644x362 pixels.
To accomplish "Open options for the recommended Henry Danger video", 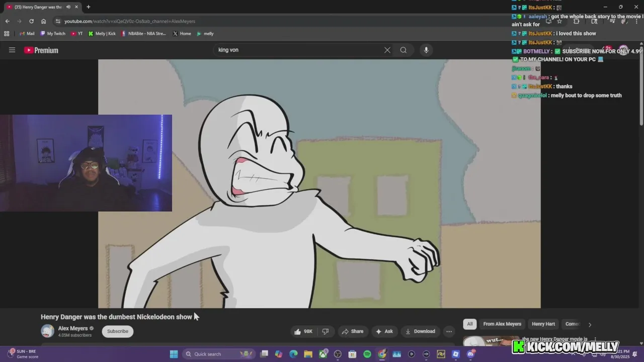I will 595,339.
